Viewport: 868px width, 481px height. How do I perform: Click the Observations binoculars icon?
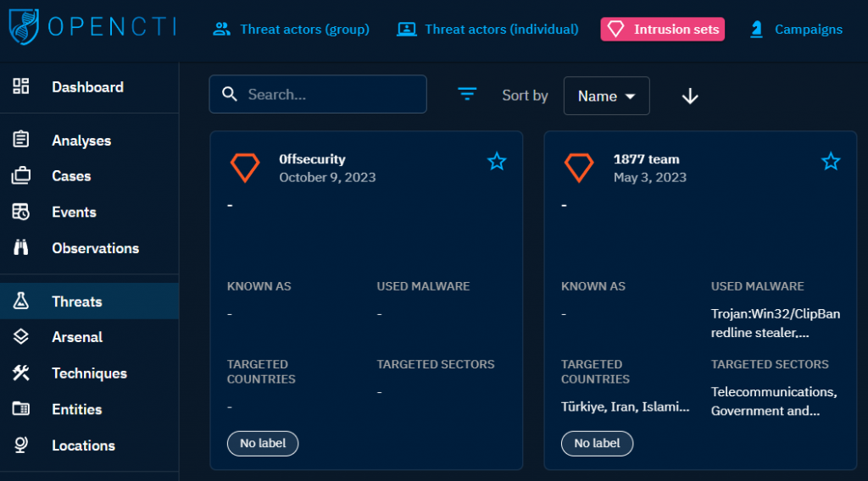pyautogui.click(x=21, y=247)
